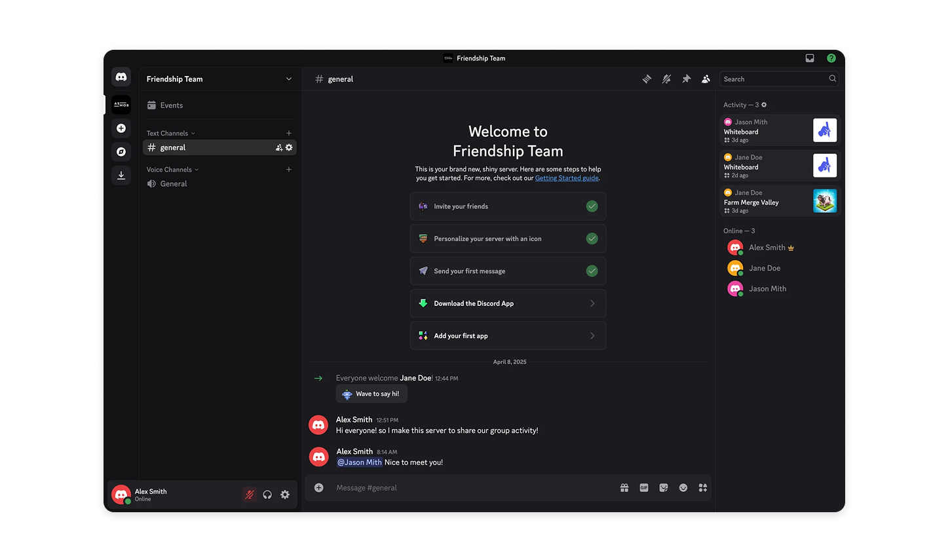Select Jane Doe in online member list
This screenshot has height=560, width=950.
780,268
